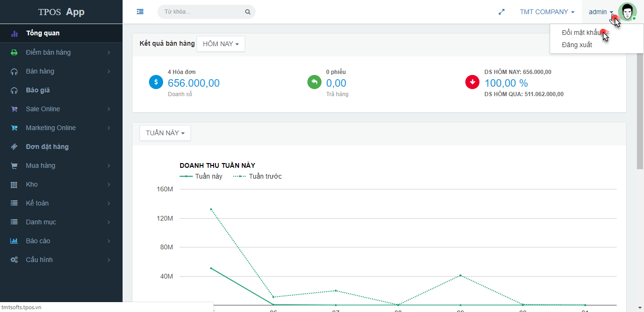Open the HÔM NAY period dropdown
This screenshot has width=644, height=312.
tap(221, 44)
